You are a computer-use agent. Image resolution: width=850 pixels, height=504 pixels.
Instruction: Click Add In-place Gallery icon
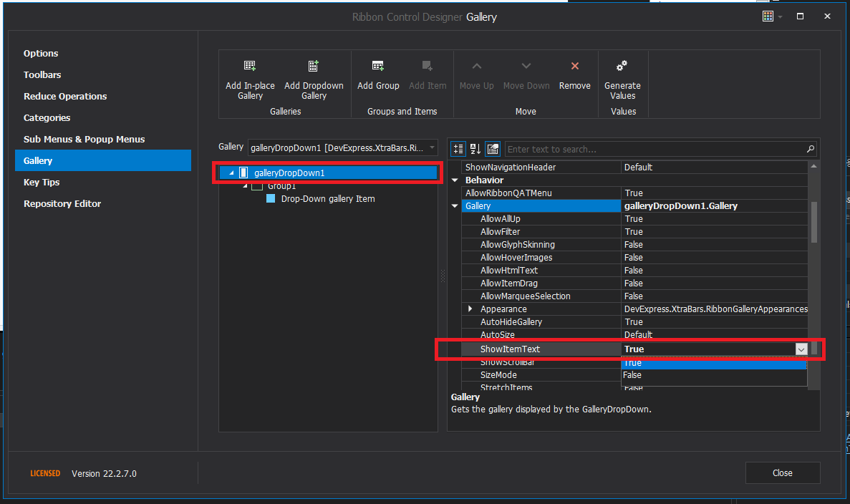[249, 66]
